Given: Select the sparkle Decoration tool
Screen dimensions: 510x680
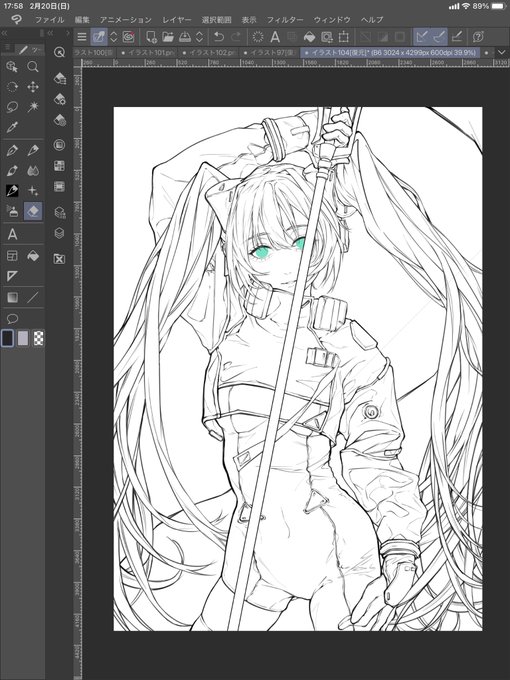Looking at the screenshot, I should [x=33, y=190].
